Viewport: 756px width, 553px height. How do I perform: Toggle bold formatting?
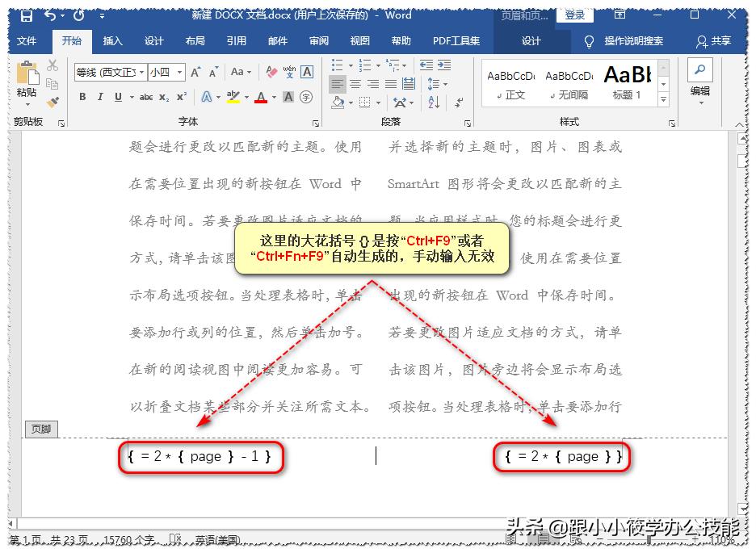[x=82, y=97]
